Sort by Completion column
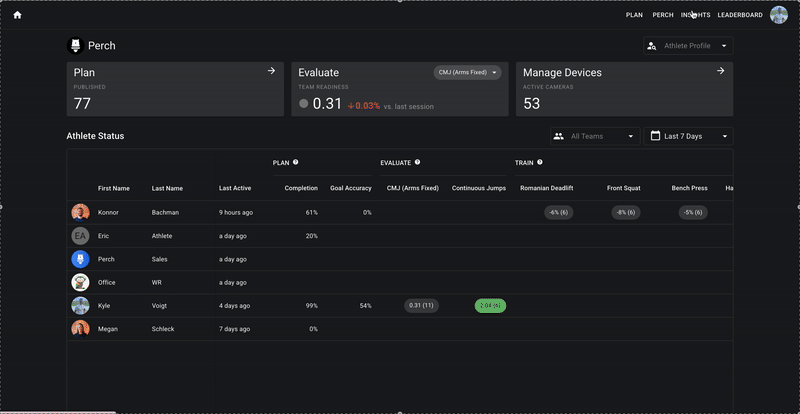 coord(301,188)
